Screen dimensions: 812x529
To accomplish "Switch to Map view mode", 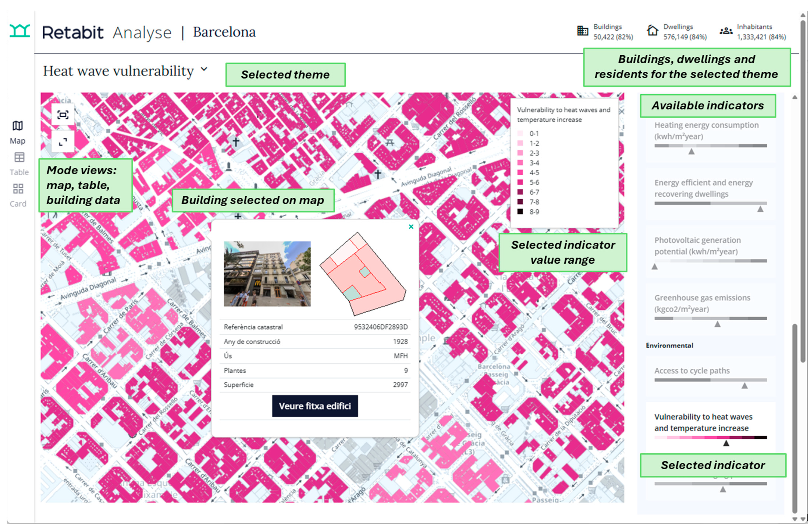I will [18, 132].
